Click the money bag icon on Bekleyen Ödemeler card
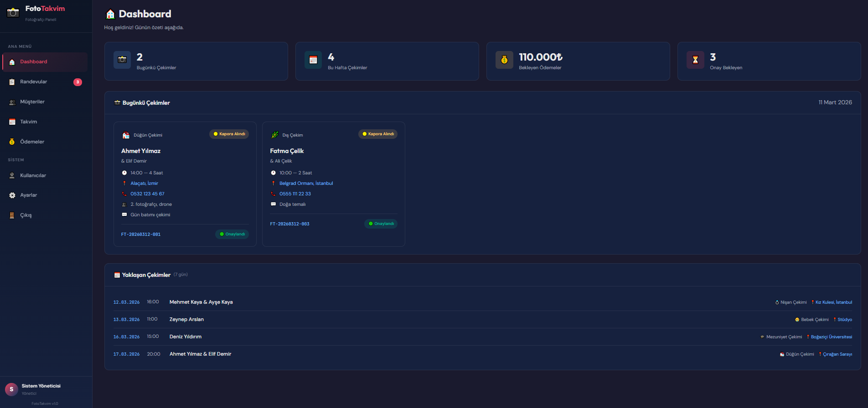The image size is (868, 408). click(504, 60)
